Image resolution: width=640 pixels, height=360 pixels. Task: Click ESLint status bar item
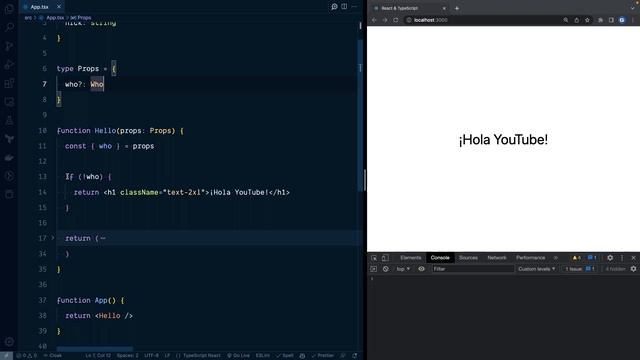[x=262, y=356]
